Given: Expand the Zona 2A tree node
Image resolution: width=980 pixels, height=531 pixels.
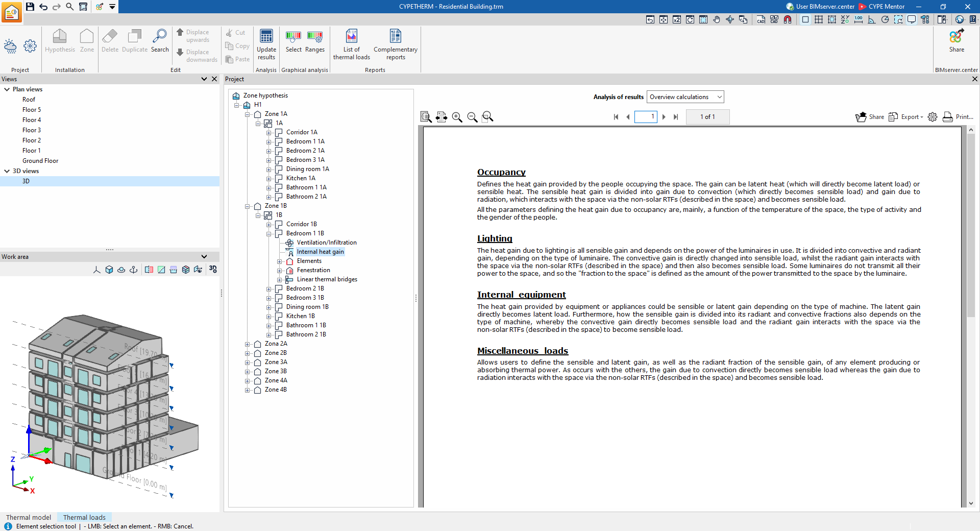Looking at the screenshot, I should [x=248, y=344].
